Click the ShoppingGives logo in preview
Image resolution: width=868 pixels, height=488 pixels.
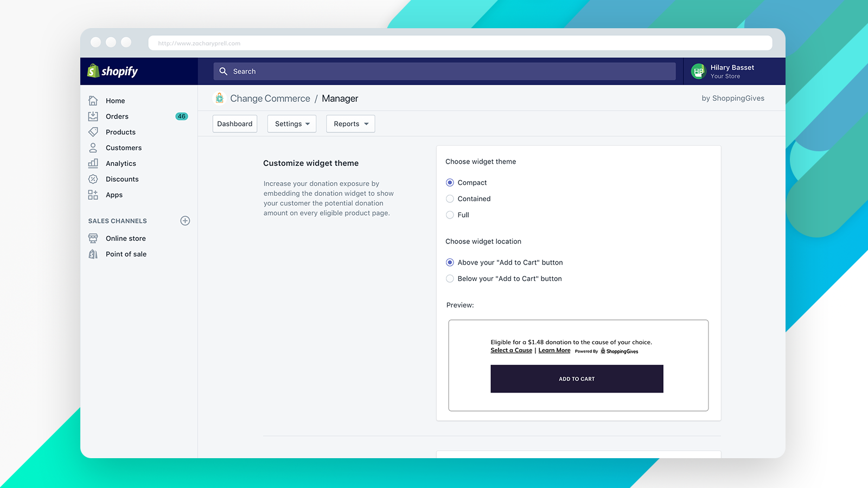tap(620, 351)
